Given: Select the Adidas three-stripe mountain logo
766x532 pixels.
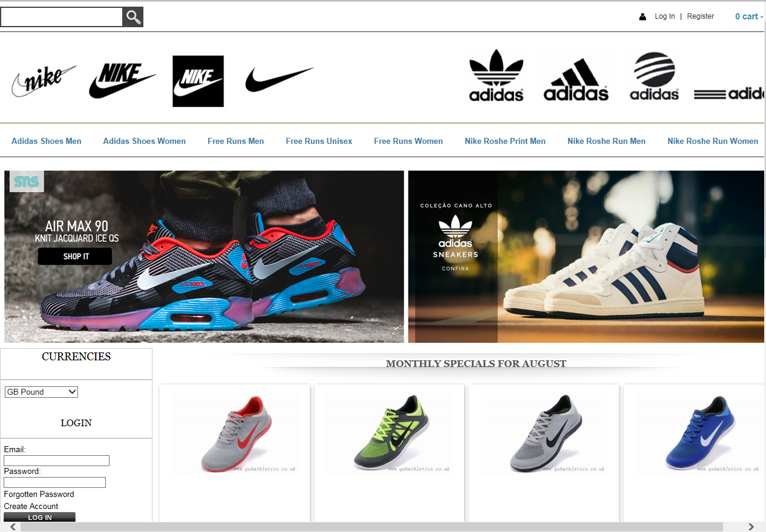Looking at the screenshot, I should pos(576,79).
